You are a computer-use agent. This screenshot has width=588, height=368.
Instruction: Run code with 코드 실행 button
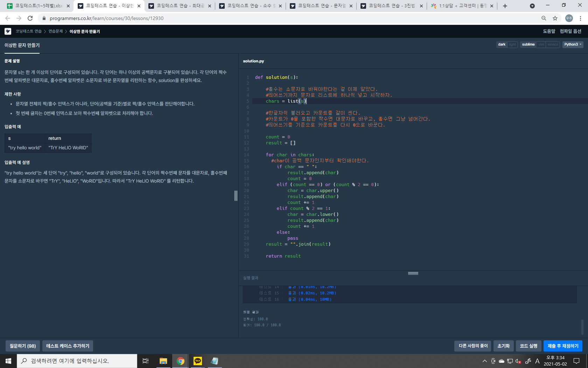(x=528, y=346)
